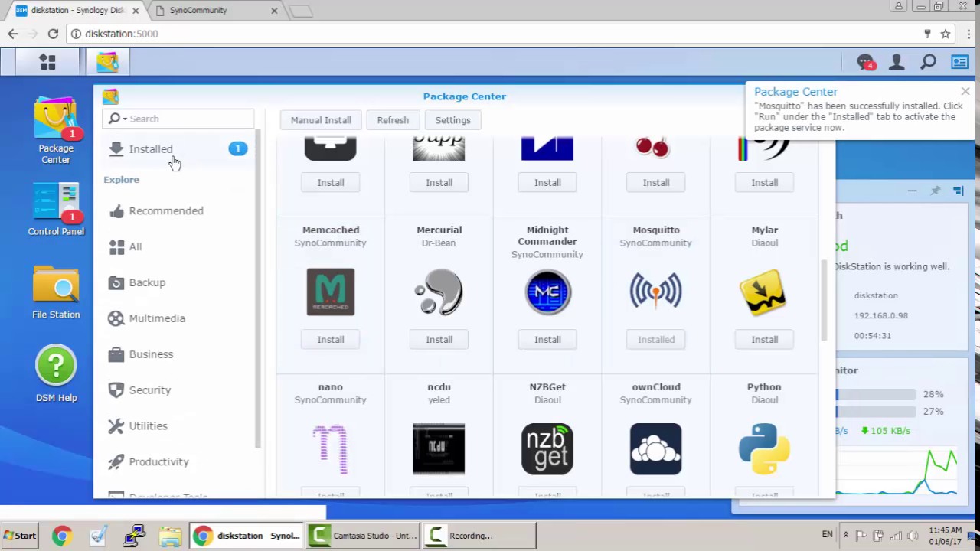Pin the widget panel with pushpin icon

(935, 191)
